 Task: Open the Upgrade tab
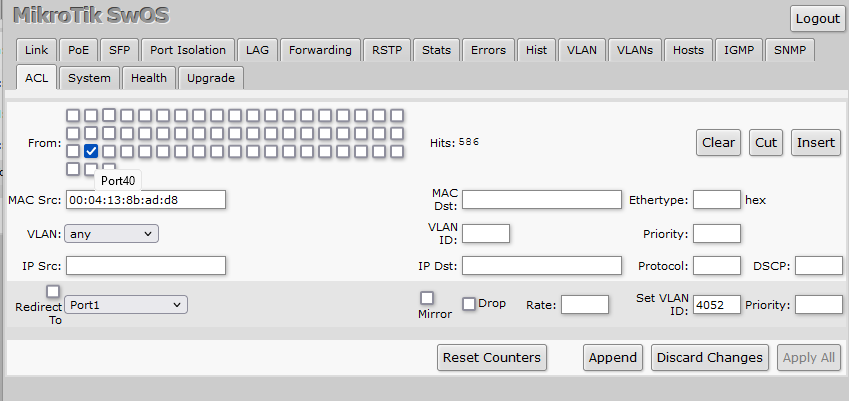(x=211, y=78)
